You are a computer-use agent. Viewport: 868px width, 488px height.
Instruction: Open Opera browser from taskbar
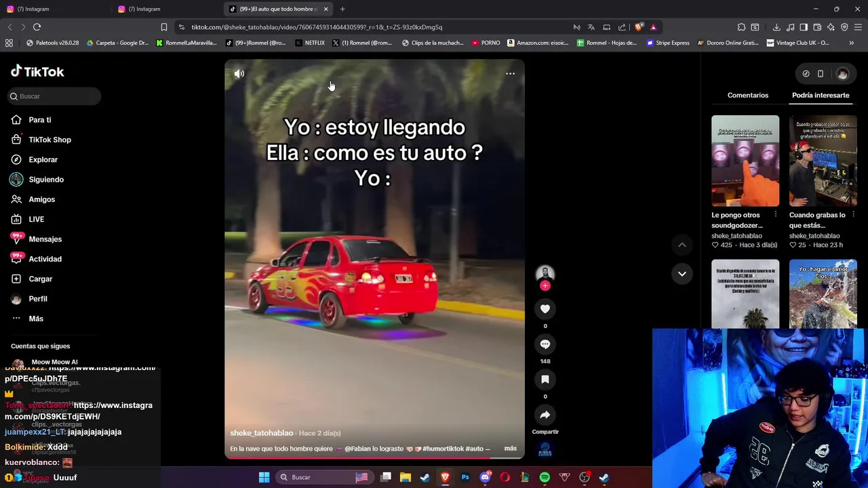pyautogui.click(x=505, y=477)
